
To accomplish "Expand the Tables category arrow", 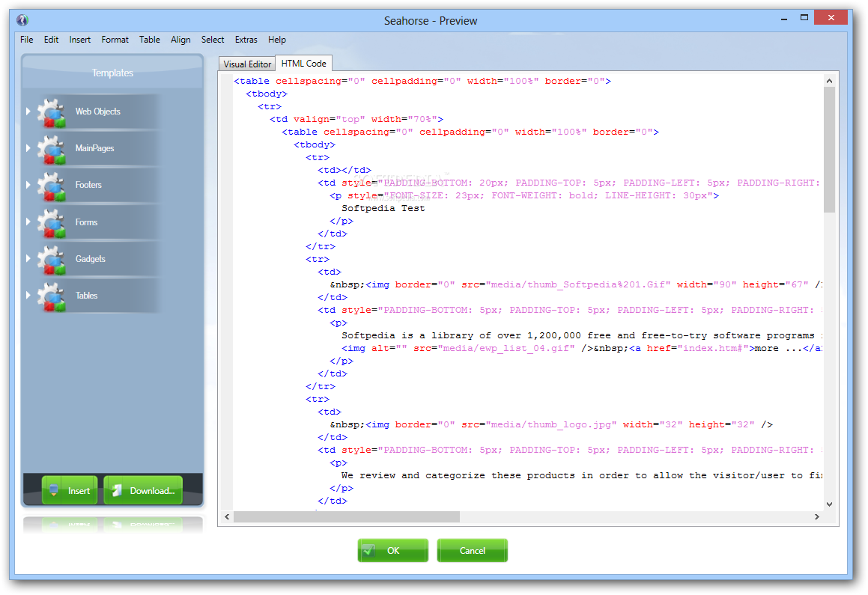I will [x=28, y=296].
